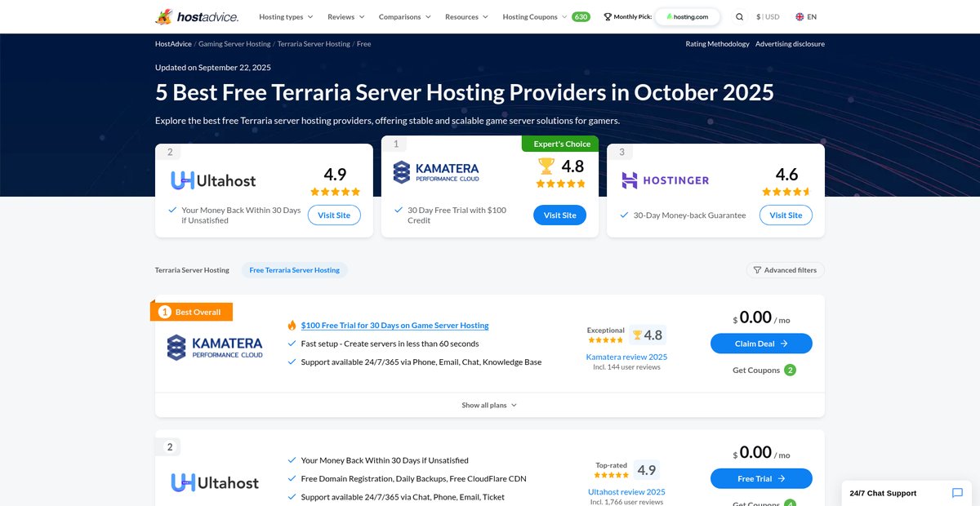Click 'Updated on September 22, 2025' text
Screen dimensions: 980x506
[213, 68]
